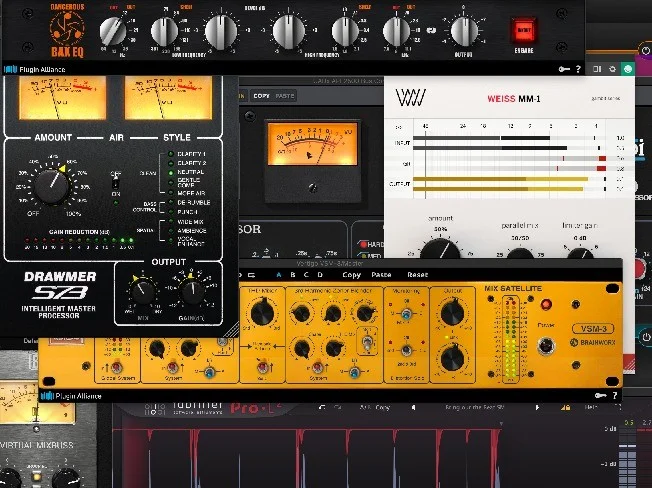This screenshot has width=652, height=488.
Task: Click the Bypass button on BAX EQ
Action: point(522,30)
